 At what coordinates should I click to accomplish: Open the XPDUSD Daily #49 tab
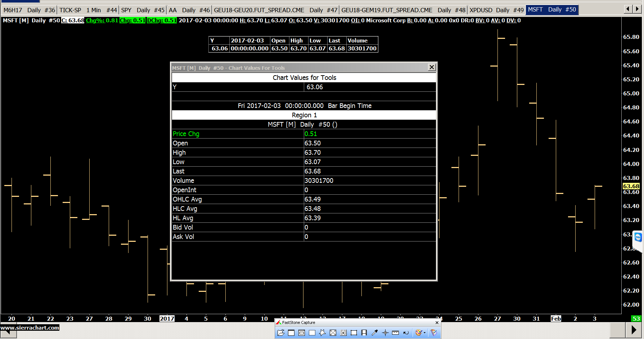click(496, 10)
